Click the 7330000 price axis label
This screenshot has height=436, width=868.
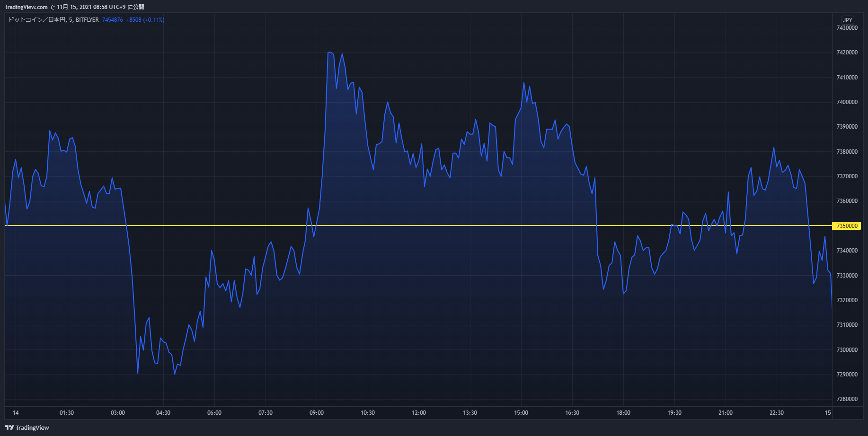click(847, 276)
